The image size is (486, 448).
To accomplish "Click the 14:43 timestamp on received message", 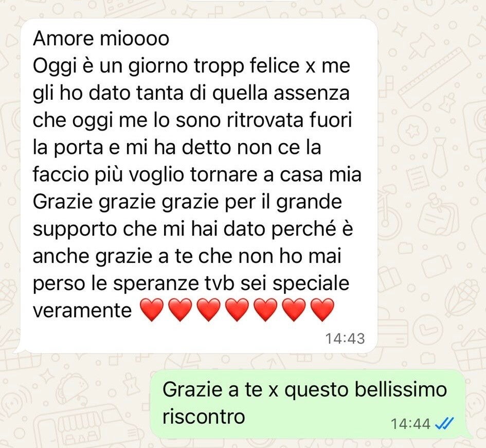I will pyautogui.click(x=345, y=338).
